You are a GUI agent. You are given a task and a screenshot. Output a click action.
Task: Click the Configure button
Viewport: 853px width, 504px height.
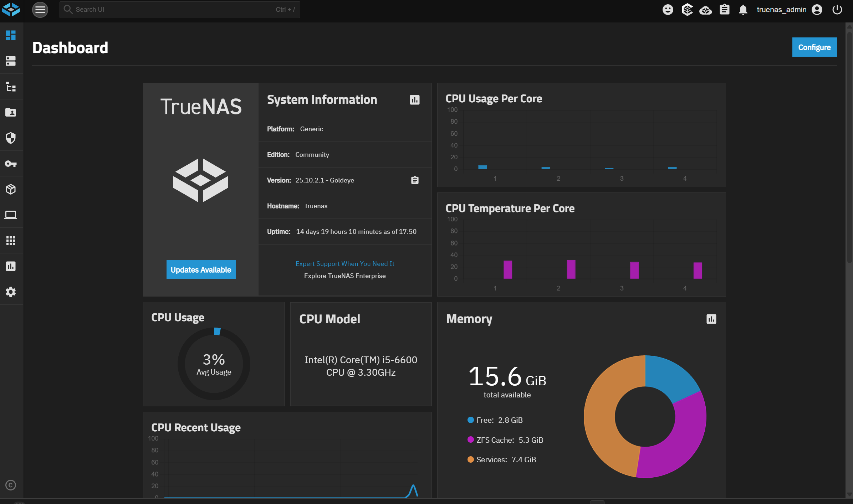tap(814, 47)
